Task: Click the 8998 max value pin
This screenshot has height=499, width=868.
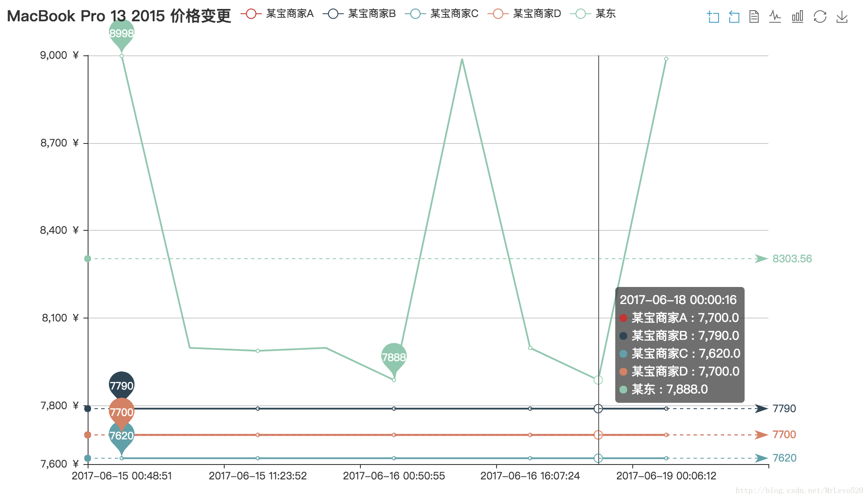Action: click(122, 33)
